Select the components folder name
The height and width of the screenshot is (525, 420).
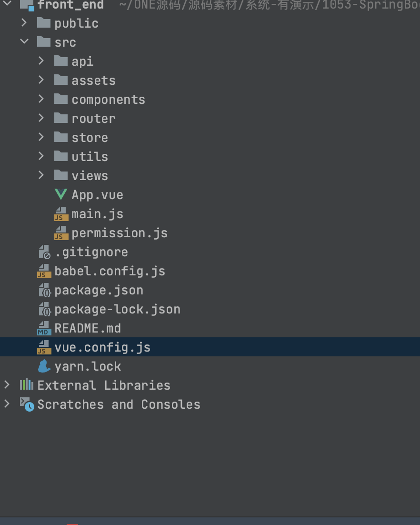pos(108,100)
